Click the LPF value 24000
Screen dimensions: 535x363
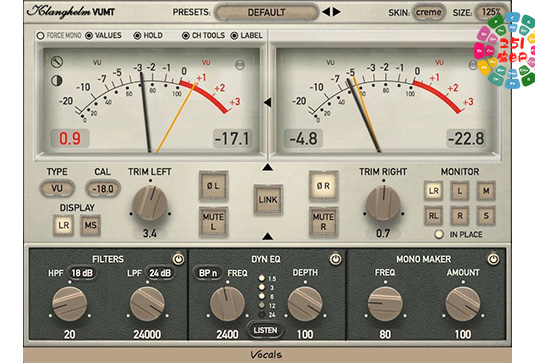pos(147,334)
